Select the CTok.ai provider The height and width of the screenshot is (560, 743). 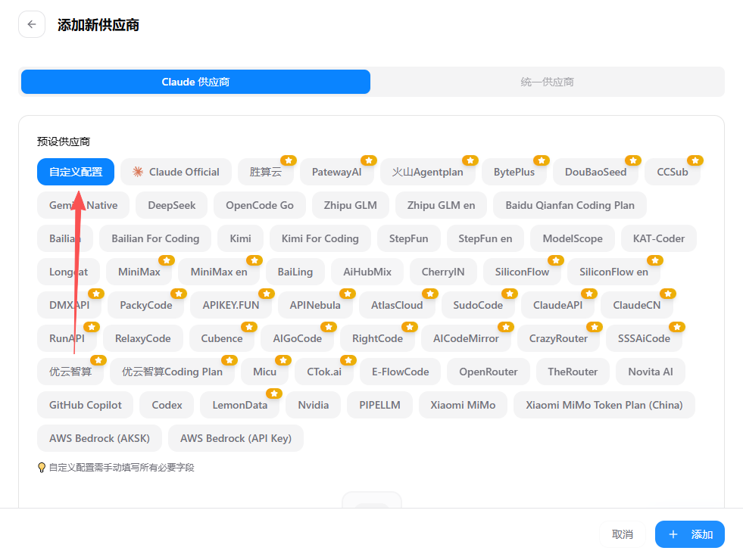pos(324,372)
